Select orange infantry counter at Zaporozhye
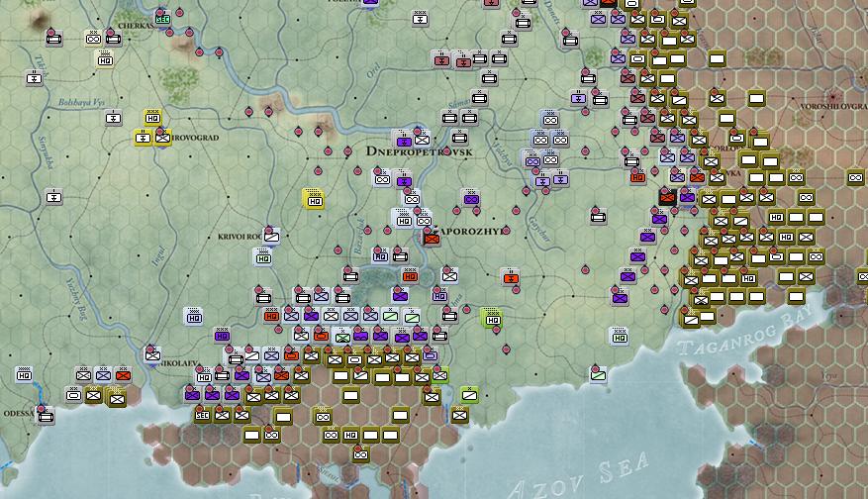The image size is (868, 499). pyautogui.click(x=432, y=239)
